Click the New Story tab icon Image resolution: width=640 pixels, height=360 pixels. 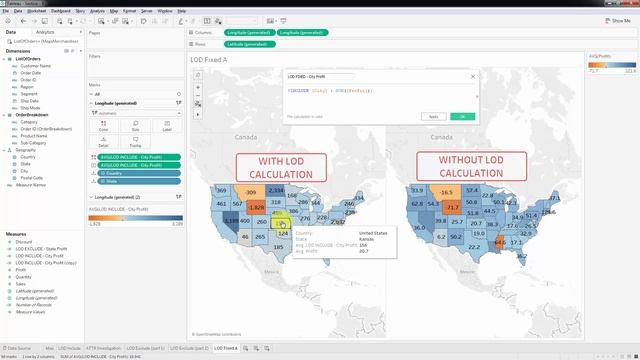click(267, 348)
